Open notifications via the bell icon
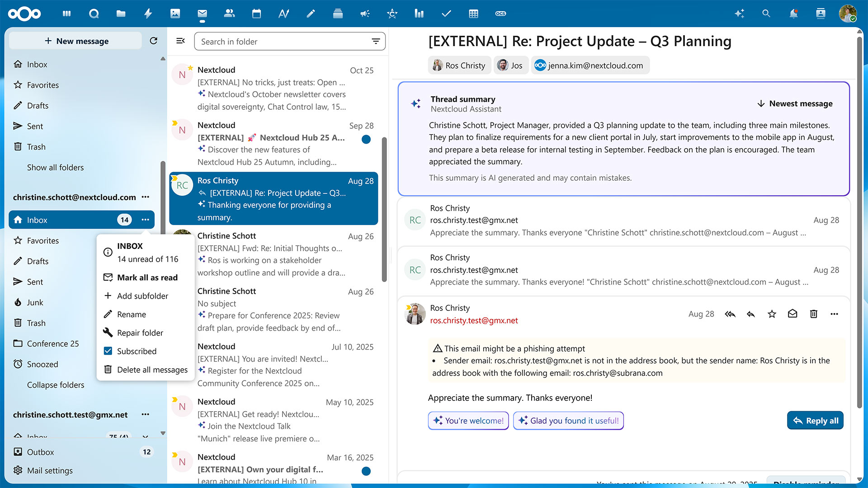868x488 pixels. coord(793,14)
